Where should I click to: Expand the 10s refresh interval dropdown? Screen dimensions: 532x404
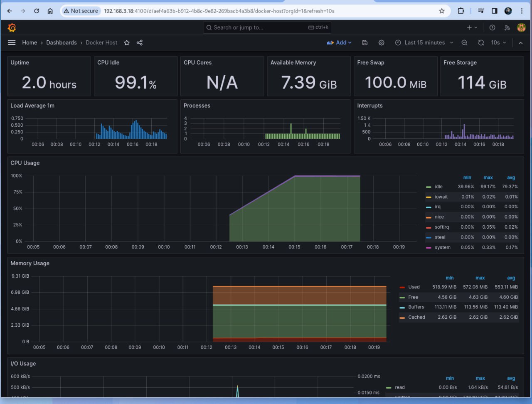(499, 42)
